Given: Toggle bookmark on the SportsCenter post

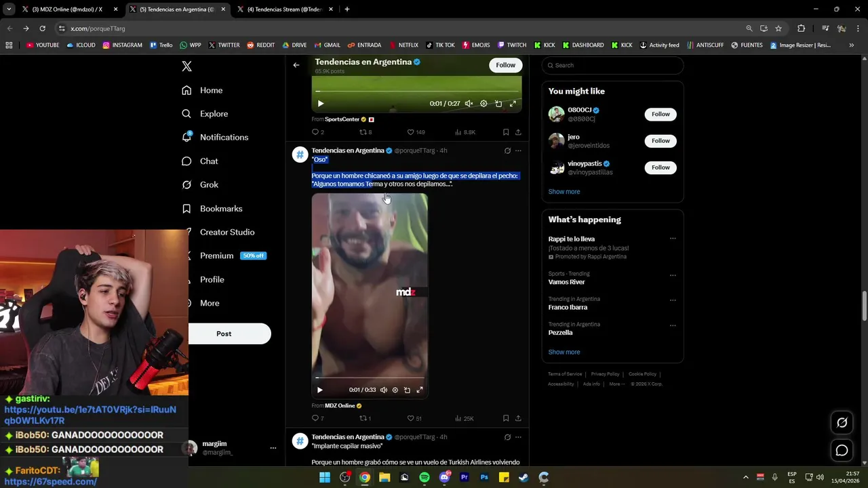Looking at the screenshot, I should point(506,132).
